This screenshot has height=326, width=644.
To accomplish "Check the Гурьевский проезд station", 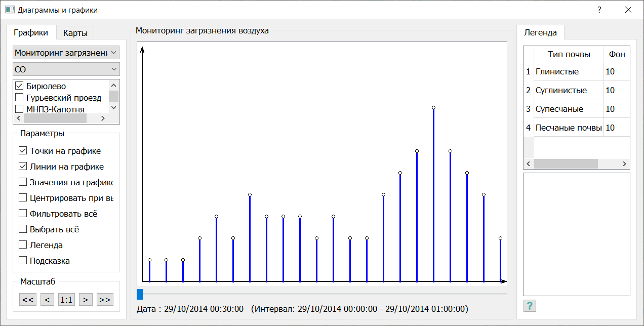I will (x=19, y=98).
